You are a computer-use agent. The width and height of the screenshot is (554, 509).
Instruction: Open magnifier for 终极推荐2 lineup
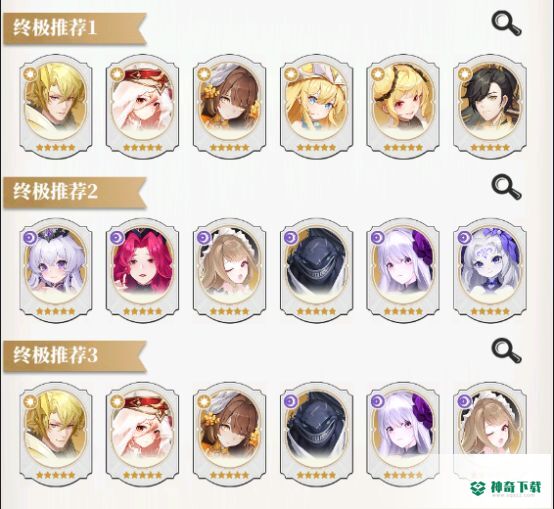pyautogui.click(x=506, y=187)
